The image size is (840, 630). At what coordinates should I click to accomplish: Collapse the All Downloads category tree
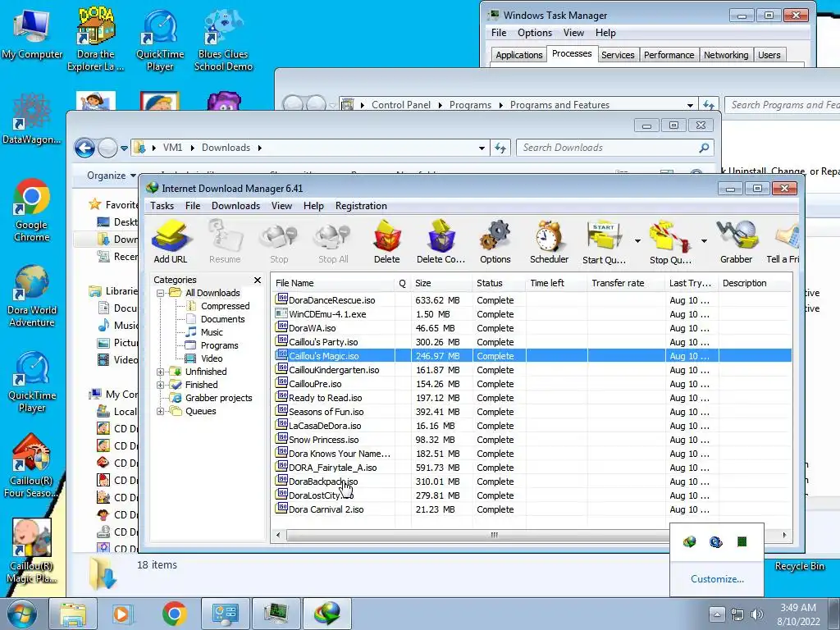tap(160, 293)
